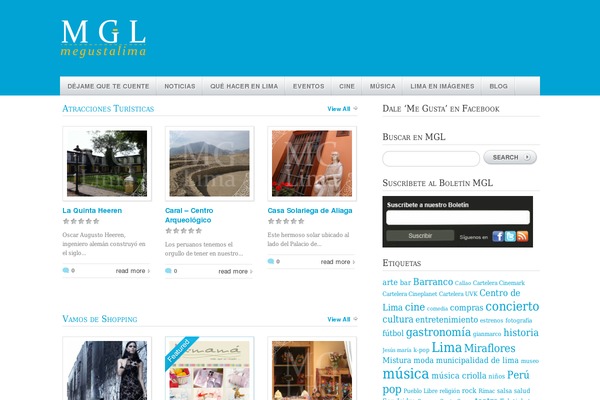Open the RSS feed icon
The image size is (600, 400).
(x=523, y=236)
